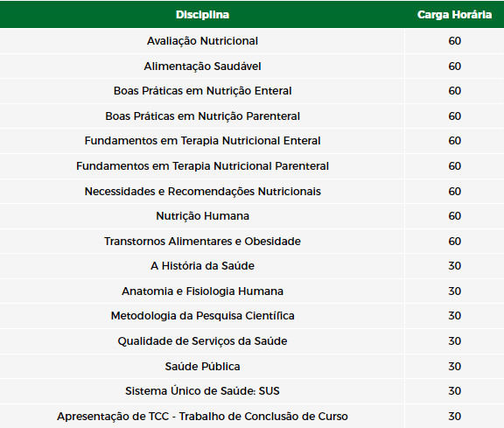The image size is (504, 428).
Task: Select the Saúde Pública discipline
Action: point(202,367)
